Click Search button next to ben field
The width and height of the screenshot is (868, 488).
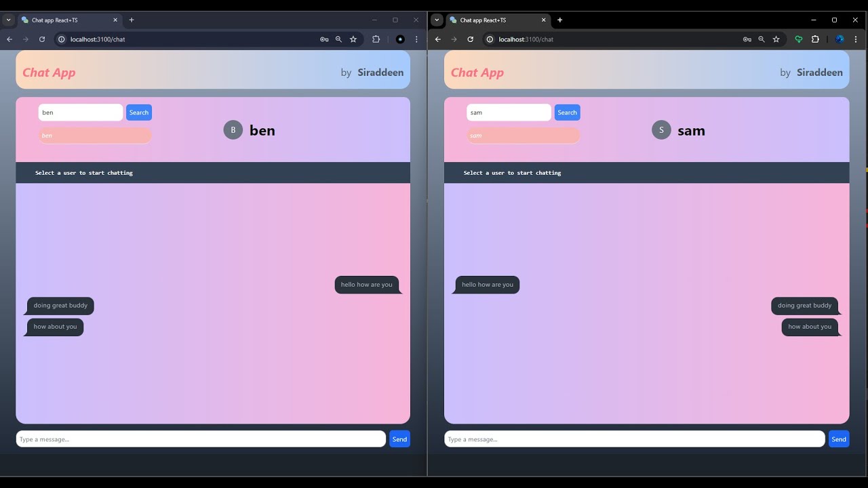139,113
